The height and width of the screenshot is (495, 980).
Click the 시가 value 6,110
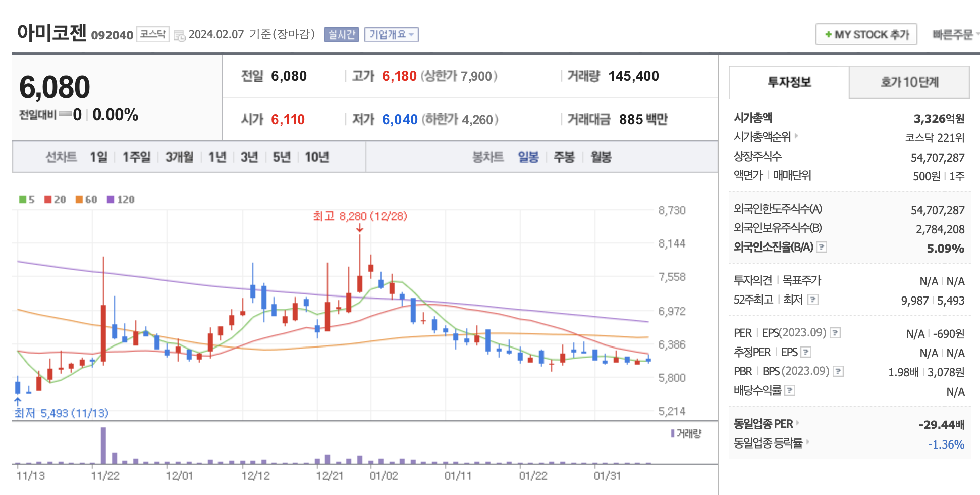(x=288, y=120)
